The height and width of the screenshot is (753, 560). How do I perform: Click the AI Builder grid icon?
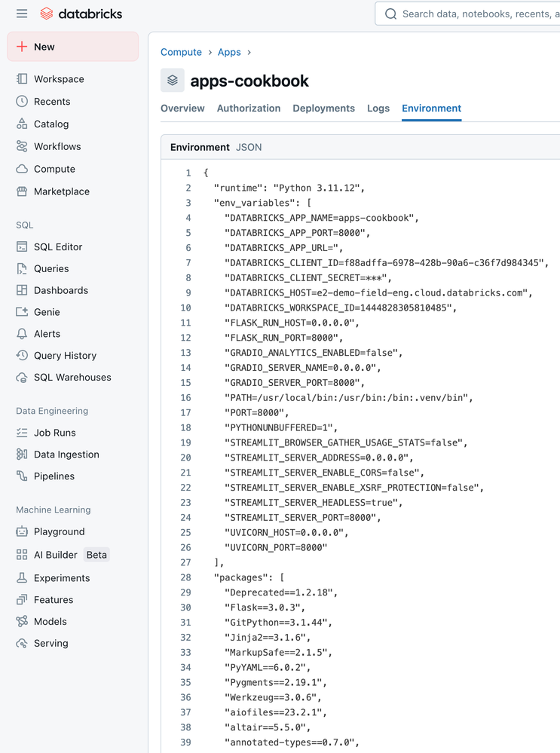[22, 555]
